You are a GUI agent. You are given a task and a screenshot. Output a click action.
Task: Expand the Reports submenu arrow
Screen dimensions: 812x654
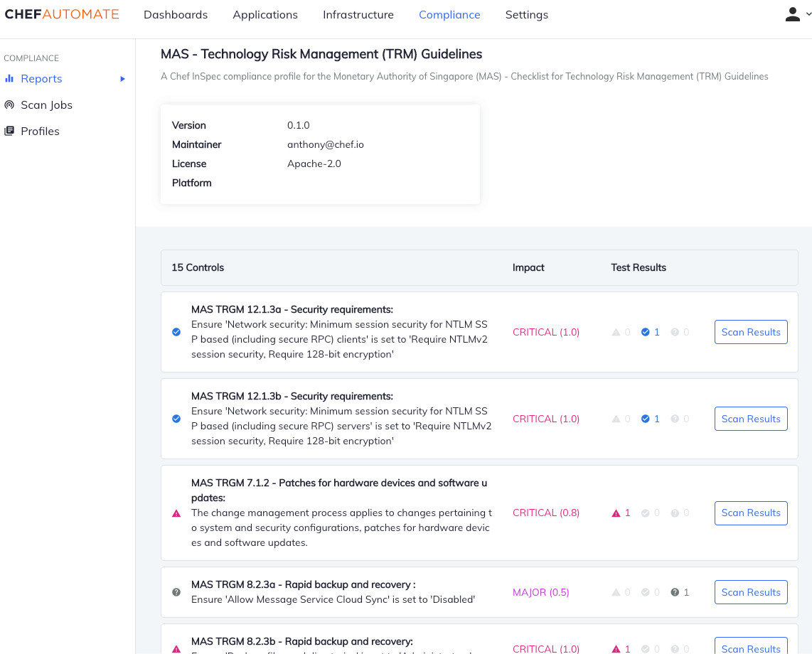[x=122, y=79]
